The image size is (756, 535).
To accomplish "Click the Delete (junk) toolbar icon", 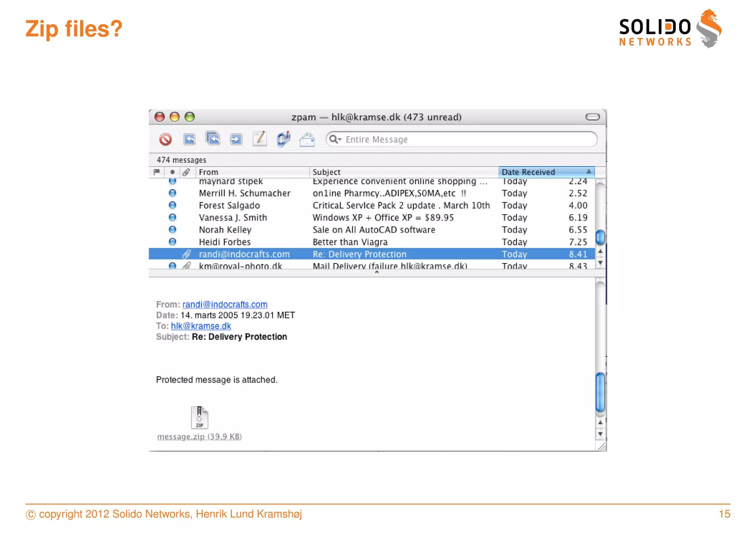I will coord(165,139).
